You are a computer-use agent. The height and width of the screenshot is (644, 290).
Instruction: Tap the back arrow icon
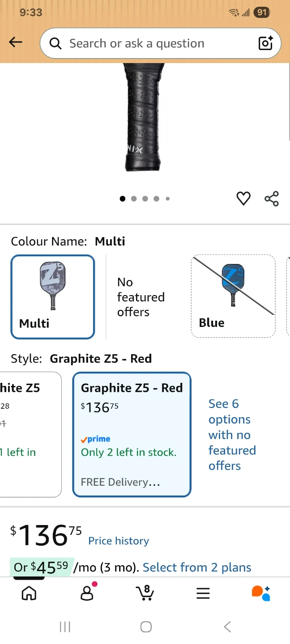[x=16, y=42]
